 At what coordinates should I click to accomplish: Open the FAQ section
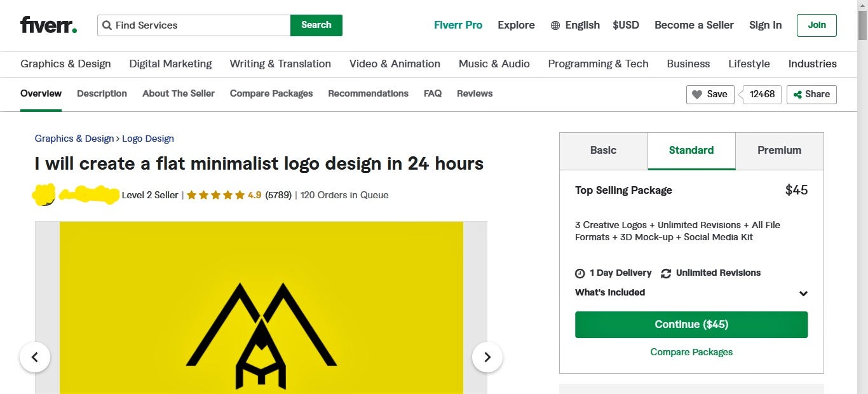[432, 93]
